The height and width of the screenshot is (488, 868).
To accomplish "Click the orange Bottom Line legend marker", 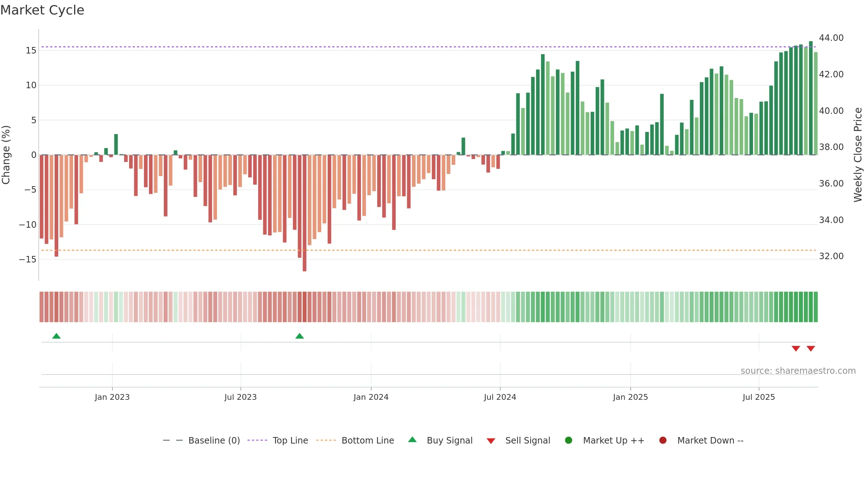I will (x=326, y=440).
